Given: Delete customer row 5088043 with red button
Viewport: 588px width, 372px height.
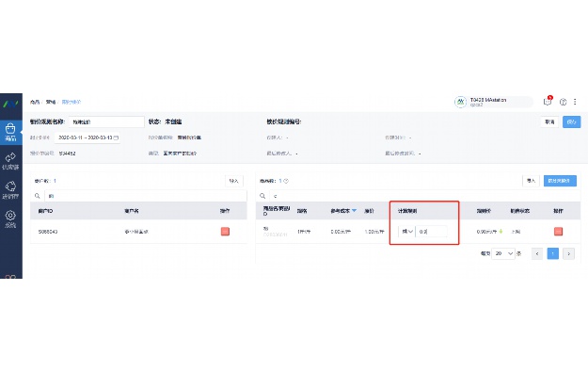Looking at the screenshot, I should pos(225,232).
